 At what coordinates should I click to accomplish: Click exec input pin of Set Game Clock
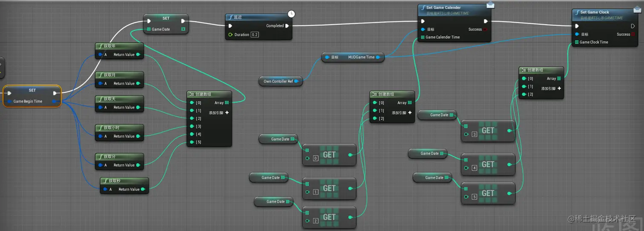pyautogui.click(x=577, y=26)
